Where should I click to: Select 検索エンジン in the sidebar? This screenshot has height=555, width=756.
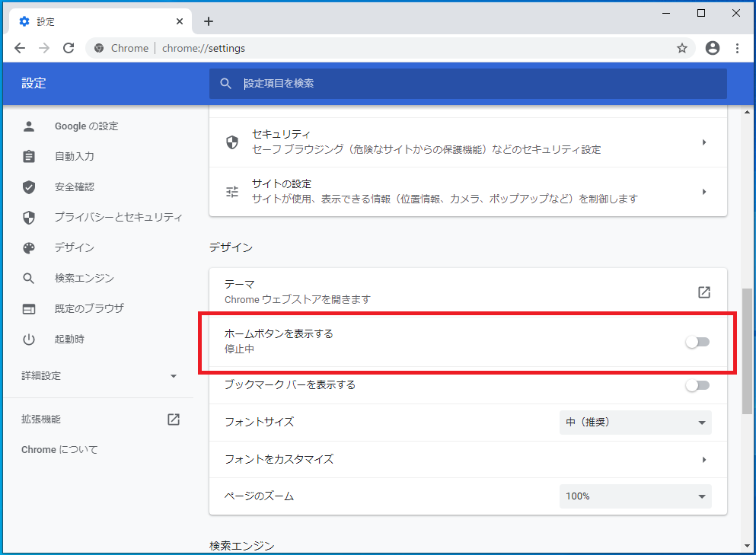(85, 278)
